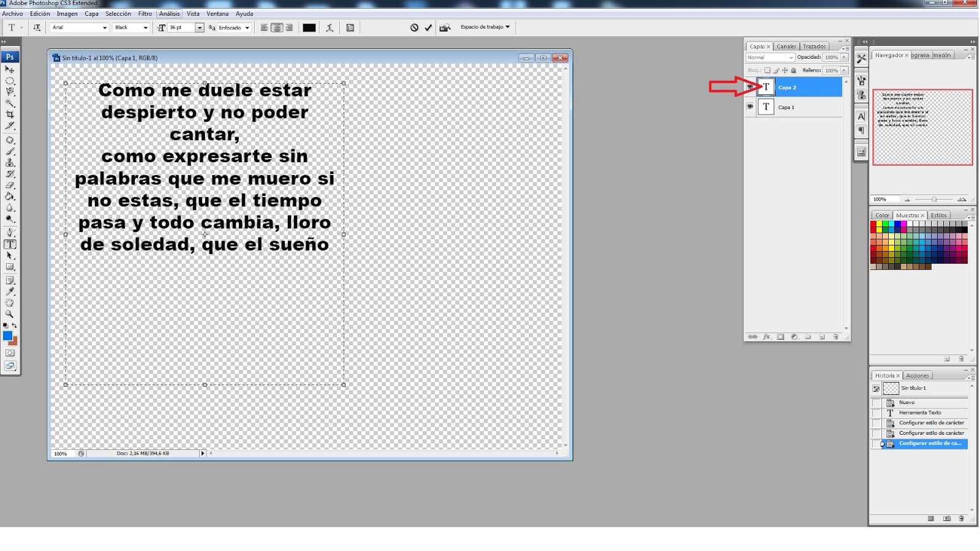Toggle the Character and Paragraph palettes icon
Image resolution: width=980 pixels, height=551 pixels.
click(x=350, y=28)
